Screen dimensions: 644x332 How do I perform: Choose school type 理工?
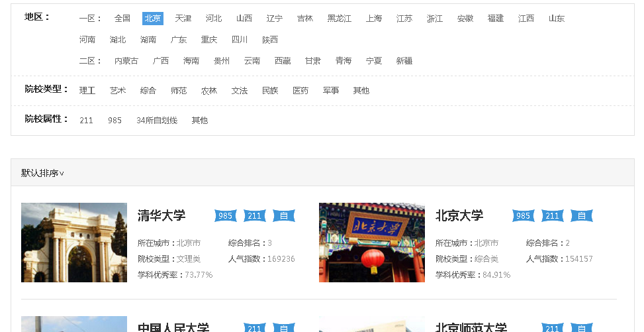coord(87,91)
